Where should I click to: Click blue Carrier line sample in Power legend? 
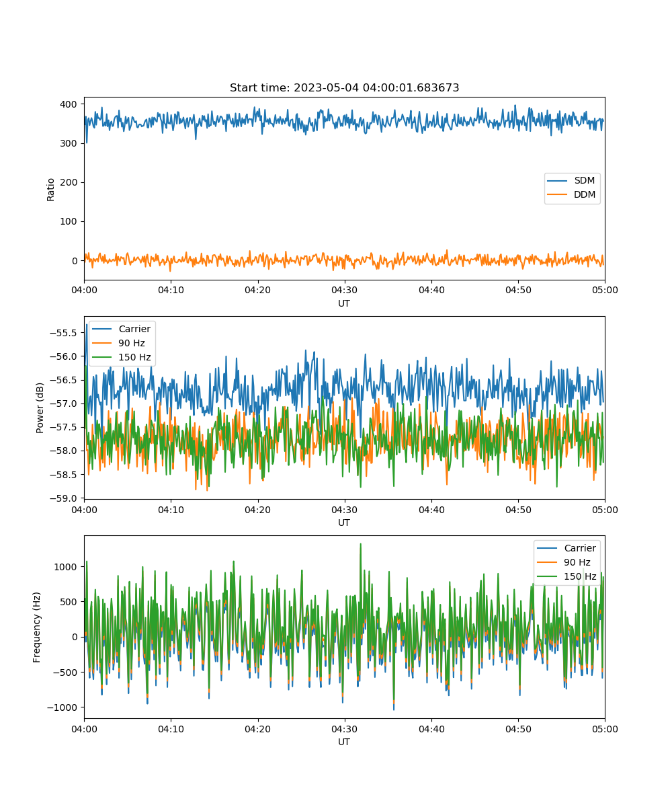pyautogui.click(x=103, y=330)
